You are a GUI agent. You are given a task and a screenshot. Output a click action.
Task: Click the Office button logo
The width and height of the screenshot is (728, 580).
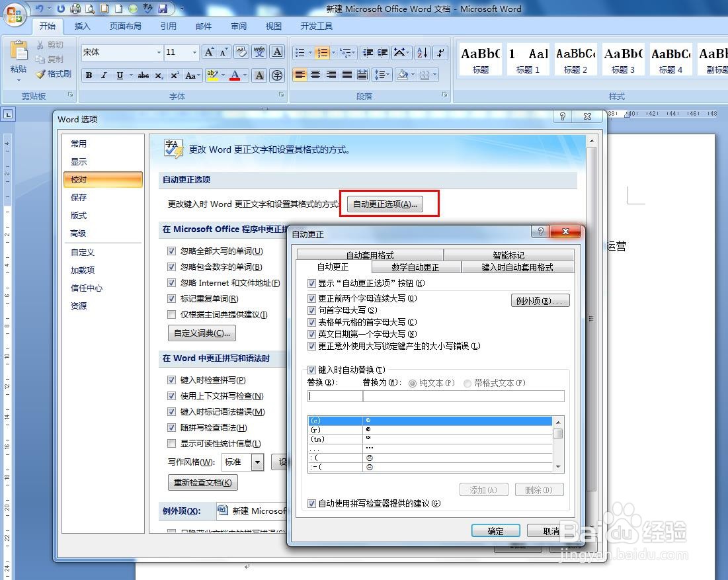click(15, 14)
